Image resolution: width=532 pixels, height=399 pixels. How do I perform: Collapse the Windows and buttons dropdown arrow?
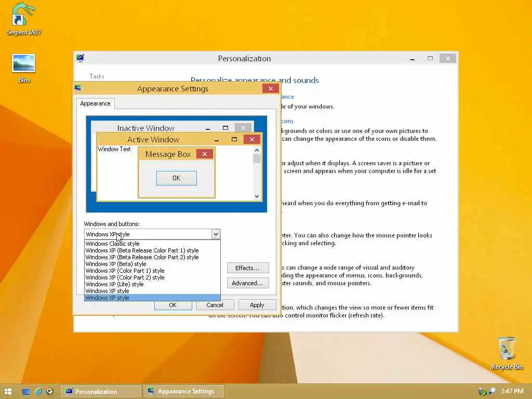[216, 234]
